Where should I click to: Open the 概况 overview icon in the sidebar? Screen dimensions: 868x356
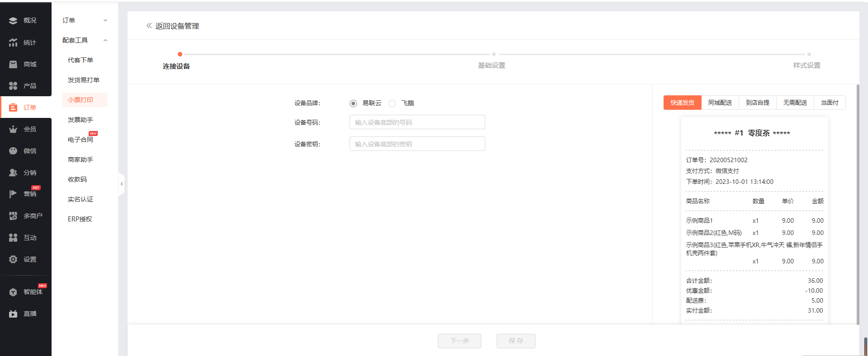(x=13, y=20)
